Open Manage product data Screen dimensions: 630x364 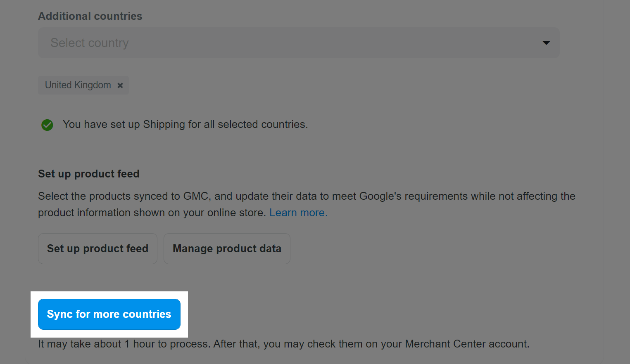coord(227,248)
